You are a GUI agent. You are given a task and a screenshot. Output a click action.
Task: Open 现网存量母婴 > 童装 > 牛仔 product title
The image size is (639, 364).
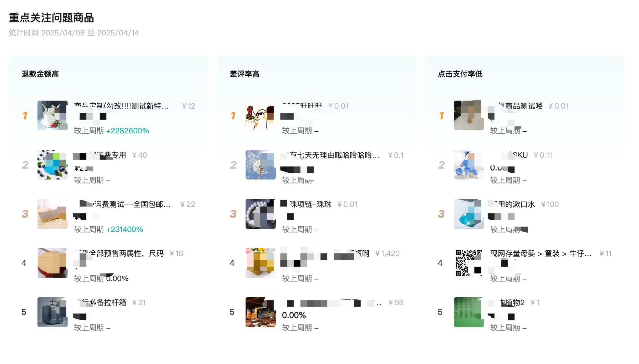tap(541, 253)
